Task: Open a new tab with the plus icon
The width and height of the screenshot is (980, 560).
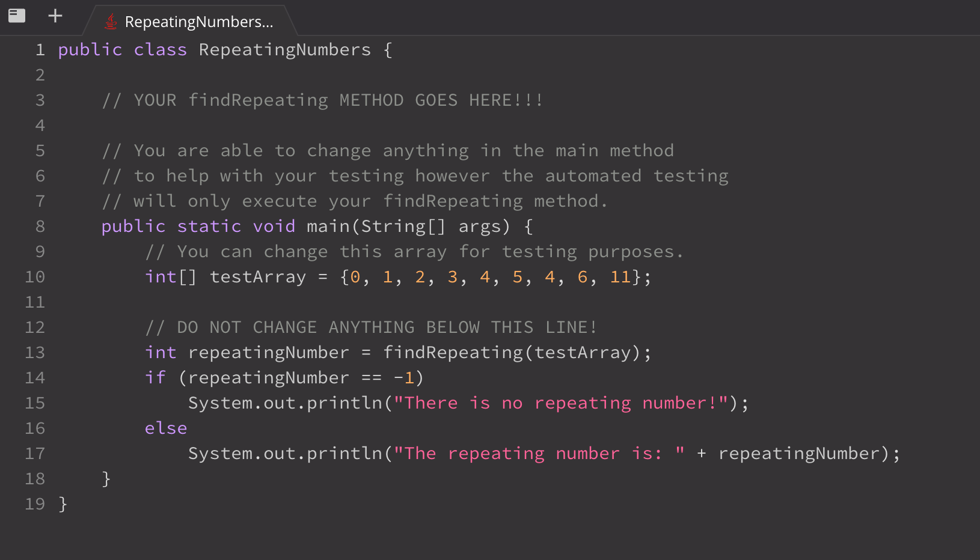Action: coord(55,16)
